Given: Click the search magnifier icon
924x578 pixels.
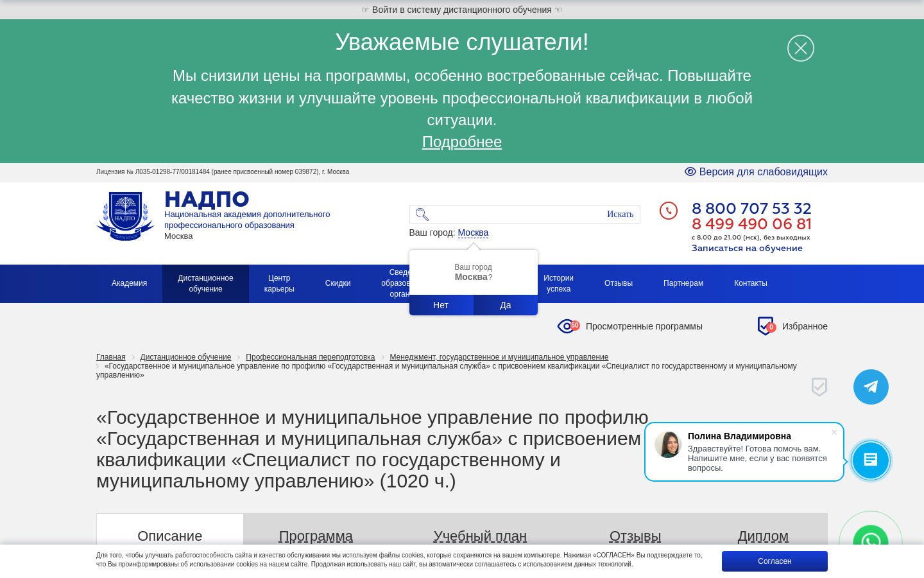Looking at the screenshot, I should point(422,215).
